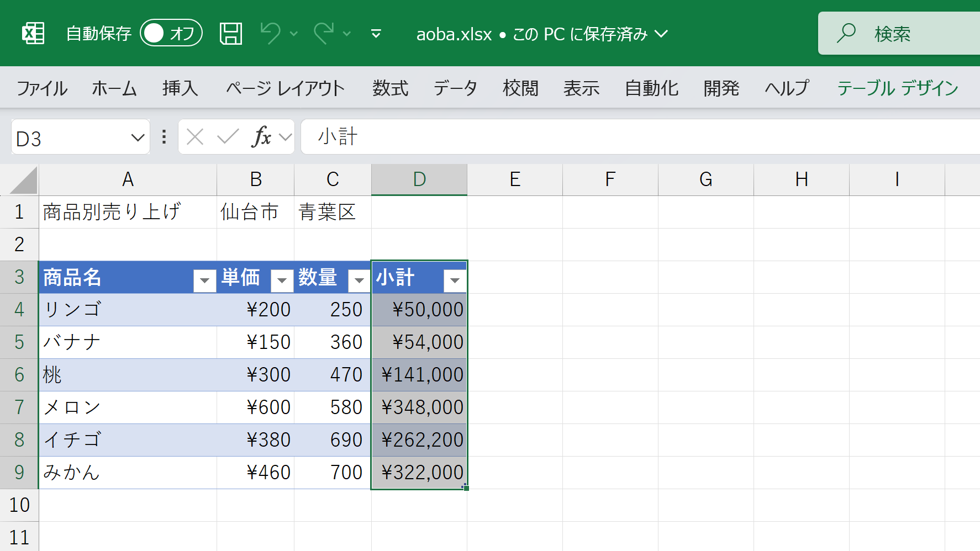The image size is (980, 551).
Task: Switch to the ホーム tab
Action: 114,88
